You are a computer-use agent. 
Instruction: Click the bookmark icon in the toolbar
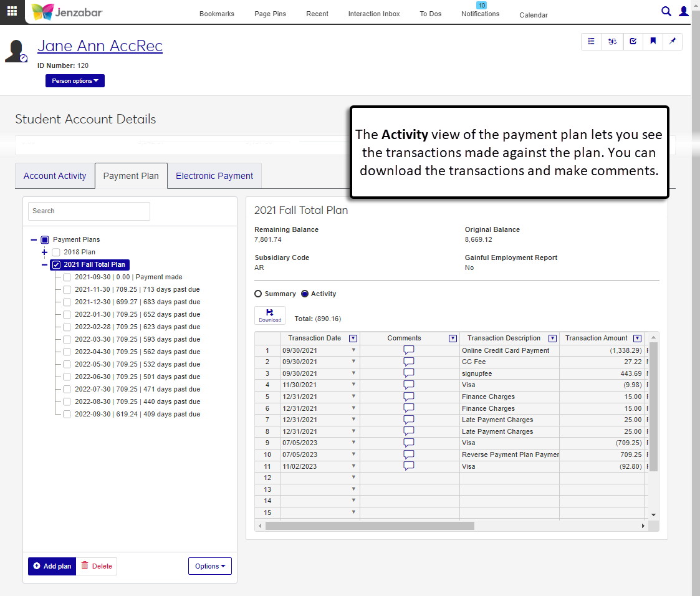click(x=653, y=41)
